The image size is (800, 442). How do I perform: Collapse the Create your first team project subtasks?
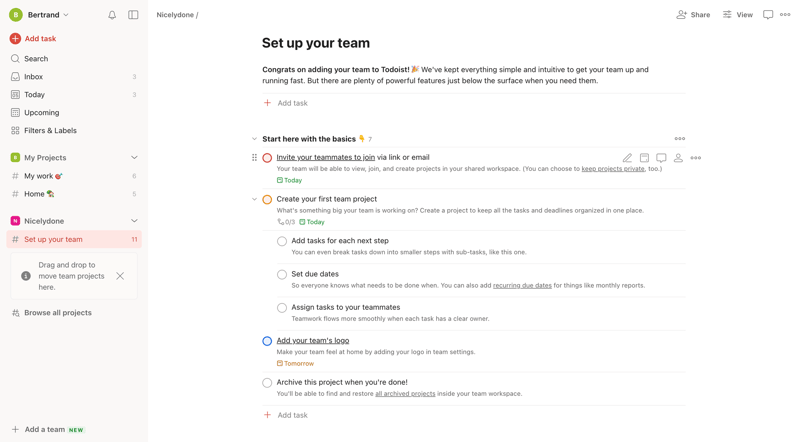(254, 199)
